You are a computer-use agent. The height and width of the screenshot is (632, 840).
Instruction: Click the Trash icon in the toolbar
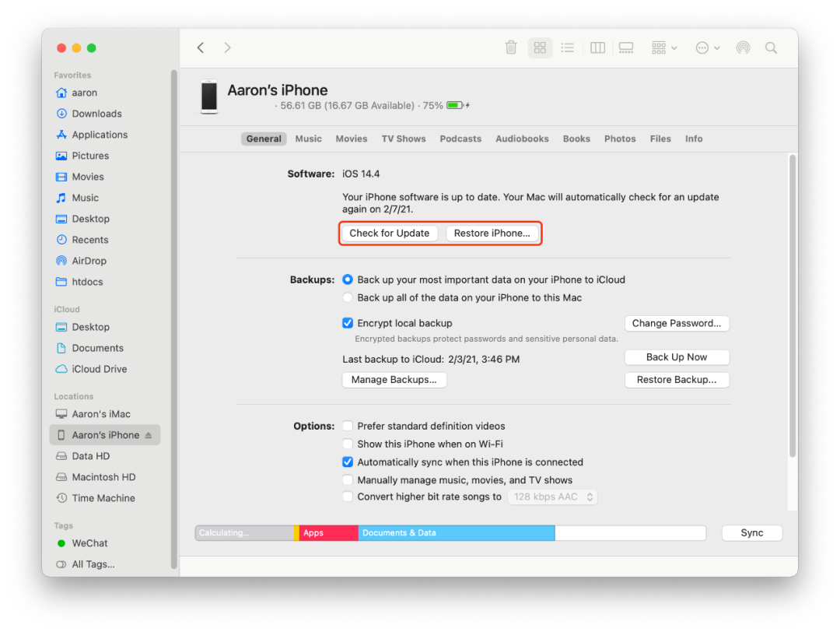511,47
